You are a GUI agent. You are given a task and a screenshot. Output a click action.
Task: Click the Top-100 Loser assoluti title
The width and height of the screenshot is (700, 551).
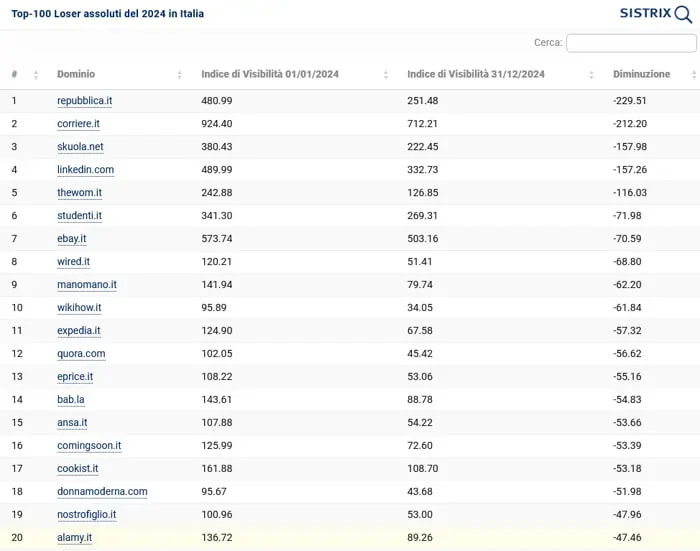[x=108, y=14]
